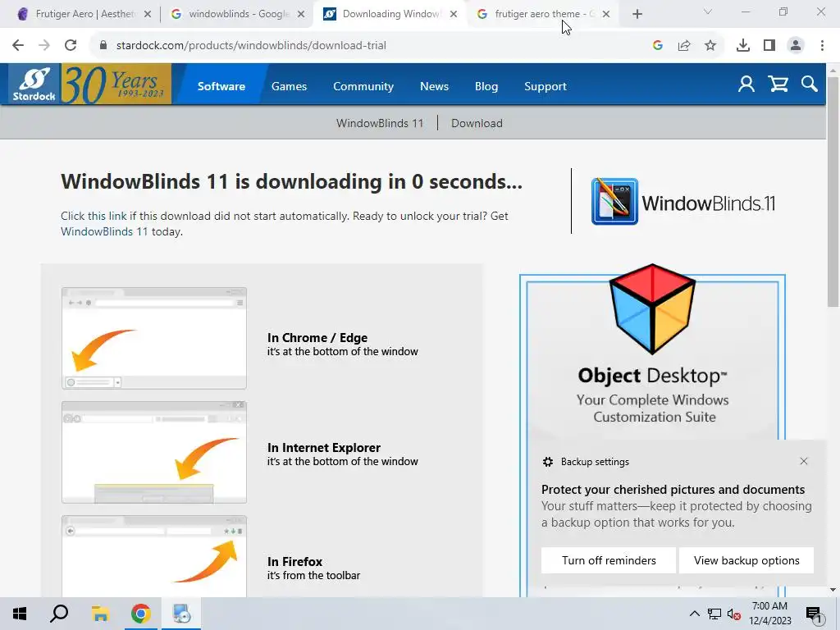This screenshot has width=840, height=630.
Task: Open the notification center icon
Action: [815, 614]
